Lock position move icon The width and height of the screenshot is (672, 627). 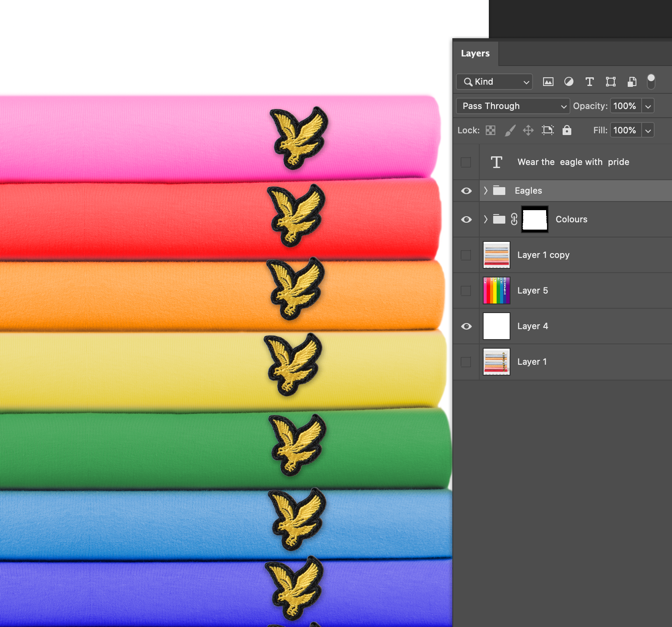528,130
